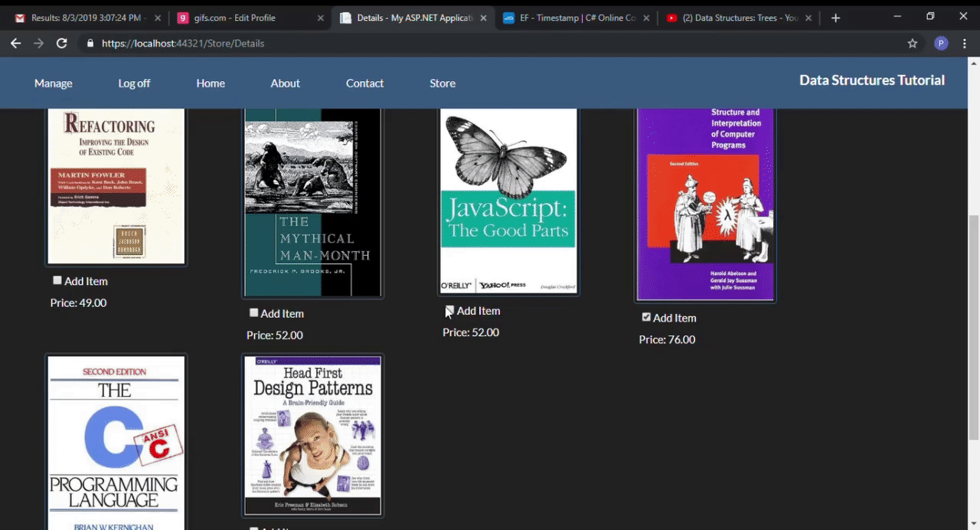Close the Details ASP.NET tab
The height and width of the screenshot is (530, 980).
(483, 18)
